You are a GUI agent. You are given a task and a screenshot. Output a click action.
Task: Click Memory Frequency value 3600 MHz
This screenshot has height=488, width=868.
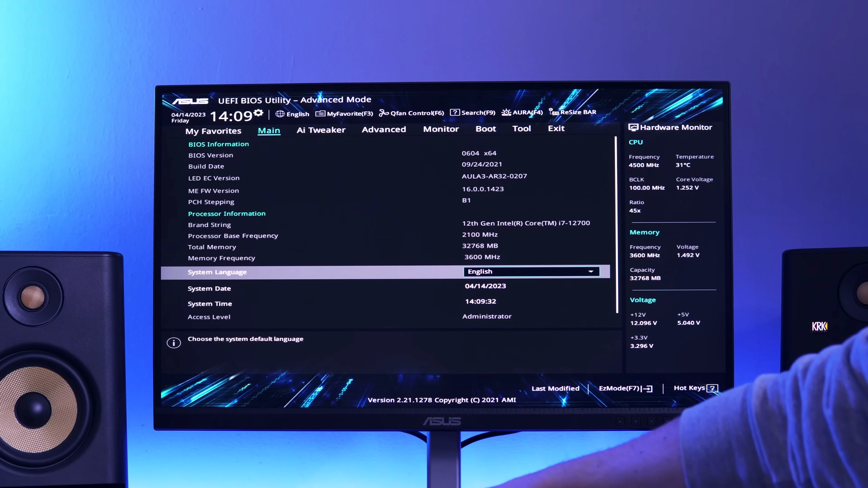[x=482, y=257]
